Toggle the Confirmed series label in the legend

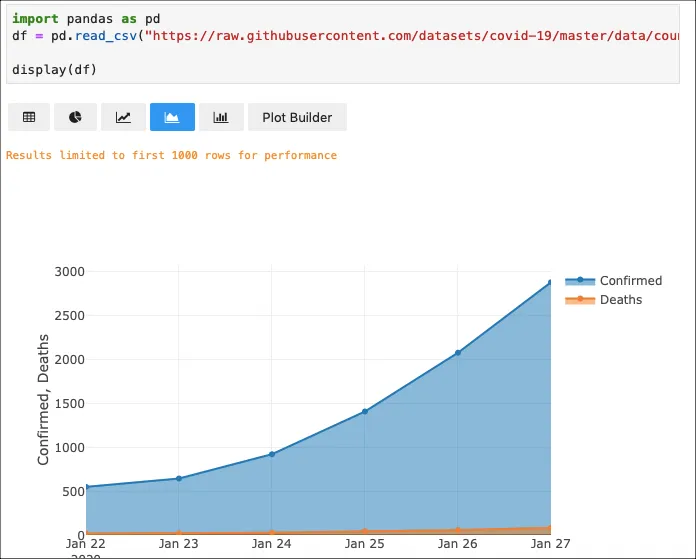click(630, 281)
